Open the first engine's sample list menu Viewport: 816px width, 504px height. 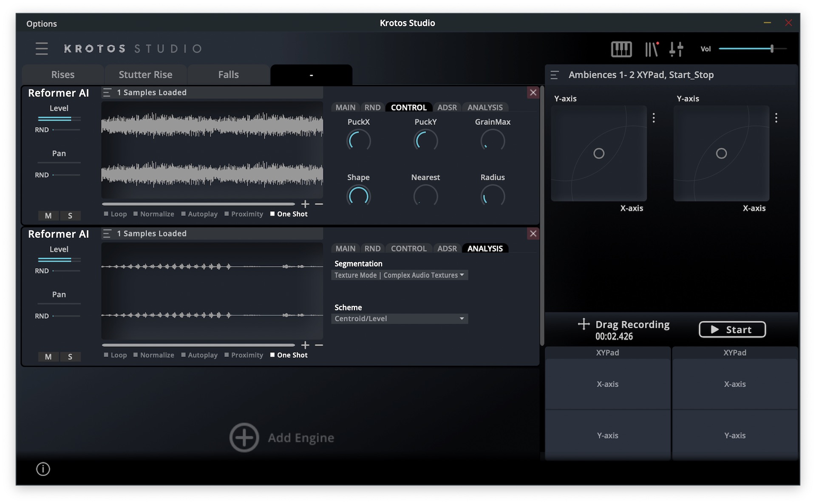click(107, 93)
